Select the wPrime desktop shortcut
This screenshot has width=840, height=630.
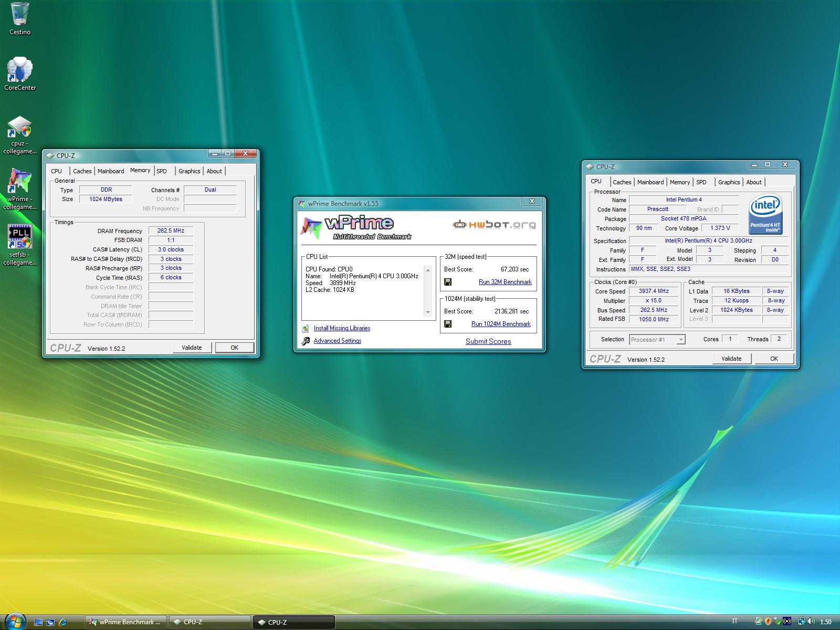[20, 190]
